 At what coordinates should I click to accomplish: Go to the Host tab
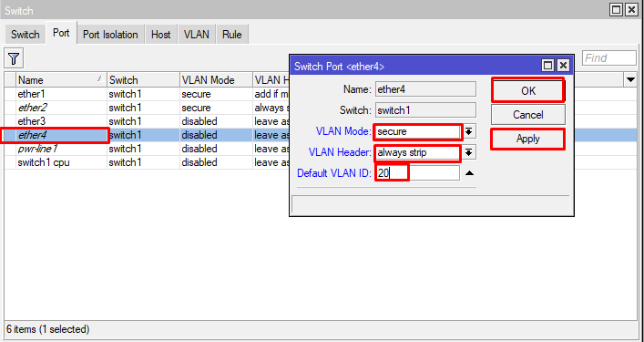pyautogui.click(x=160, y=35)
